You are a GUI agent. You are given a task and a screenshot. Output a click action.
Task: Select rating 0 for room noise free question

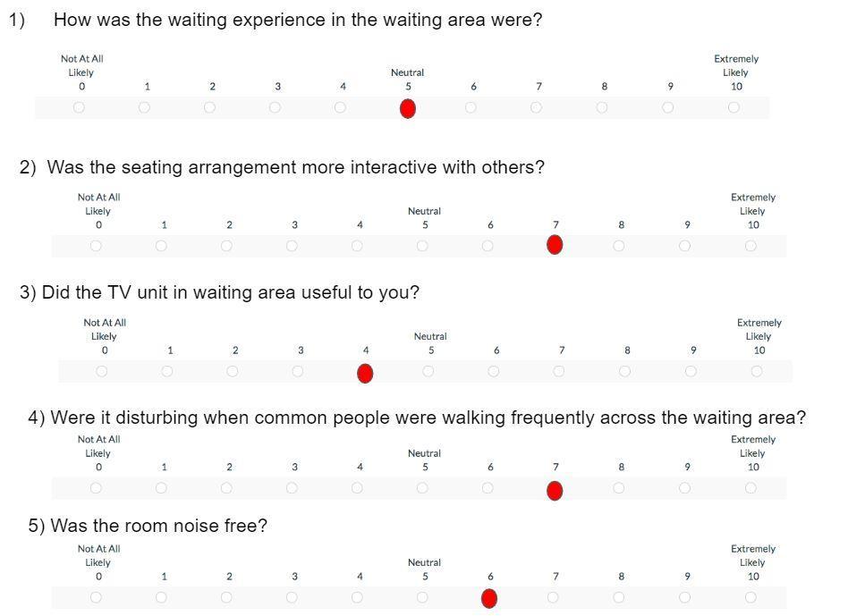pyautogui.click(x=96, y=597)
